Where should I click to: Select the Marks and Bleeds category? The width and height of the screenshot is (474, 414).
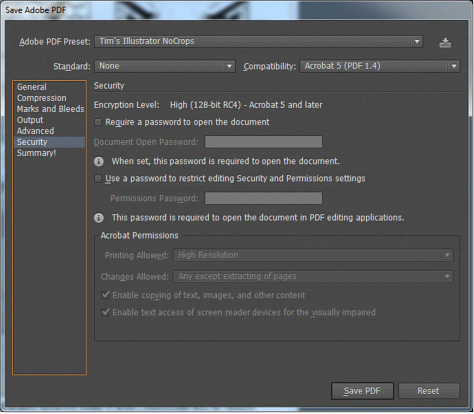point(50,109)
